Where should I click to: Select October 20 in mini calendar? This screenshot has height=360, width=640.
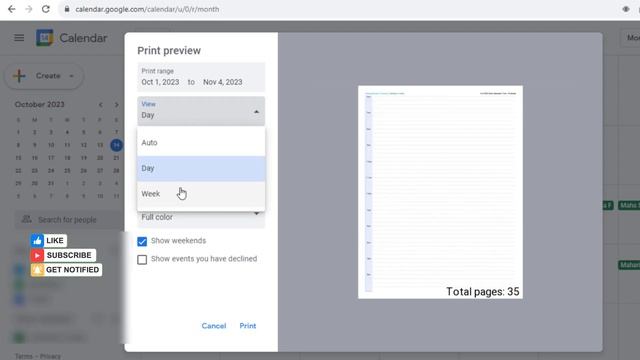tap(100, 158)
